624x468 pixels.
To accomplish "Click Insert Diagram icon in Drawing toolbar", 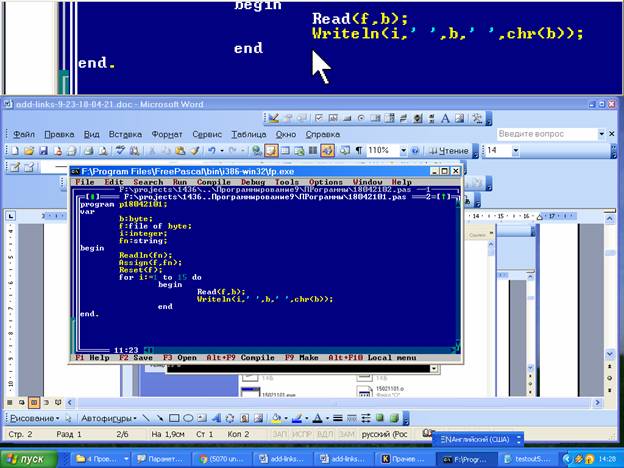I will (230, 418).
